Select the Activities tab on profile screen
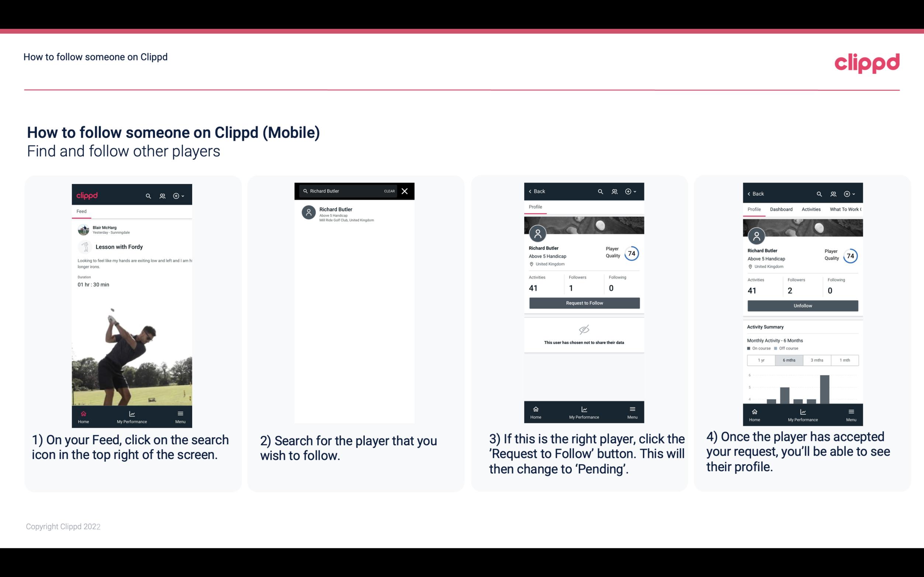The width and height of the screenshot is (924, 577). click(811, 209)
